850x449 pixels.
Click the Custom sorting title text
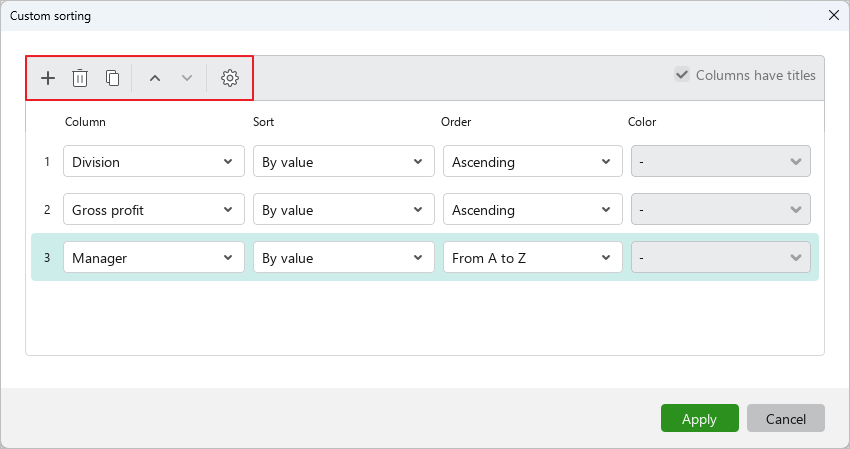[x=50, y=16]
